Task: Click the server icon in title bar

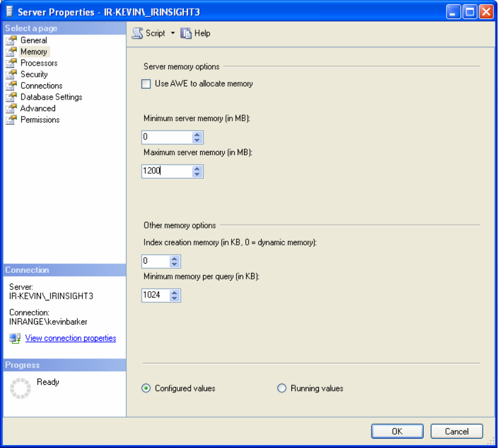Action: (x=9, y=12)
